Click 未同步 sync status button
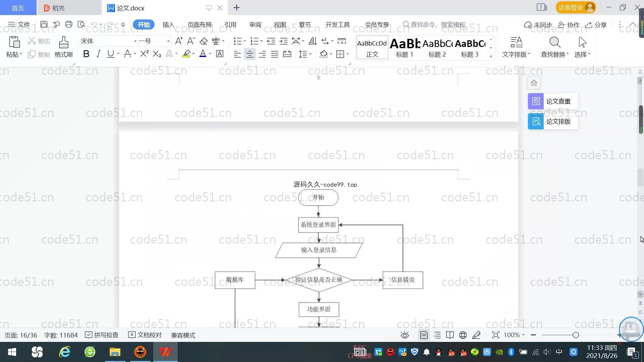 coord(538,25)
